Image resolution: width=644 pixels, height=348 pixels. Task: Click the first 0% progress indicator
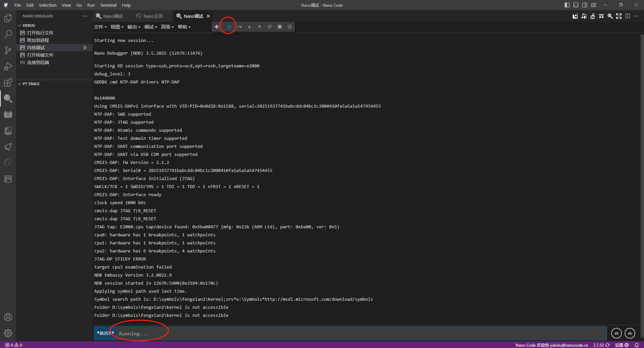(616, 333)
